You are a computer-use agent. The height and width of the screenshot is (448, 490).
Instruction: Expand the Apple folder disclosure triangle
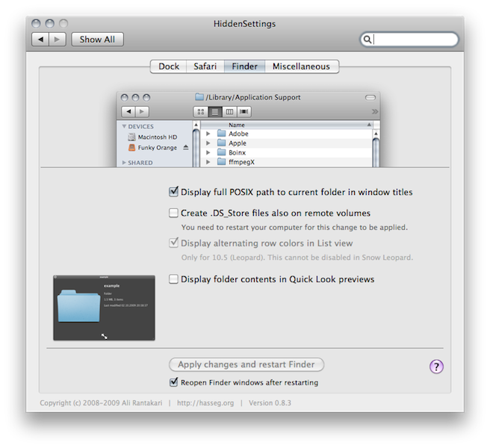coord(208,143)
